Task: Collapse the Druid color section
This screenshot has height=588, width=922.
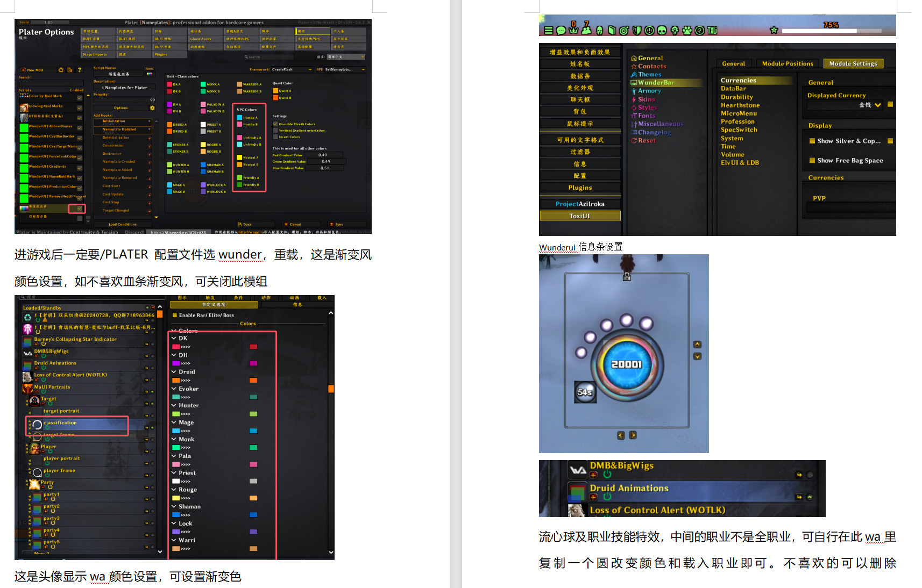Action: tap(174, 372)
